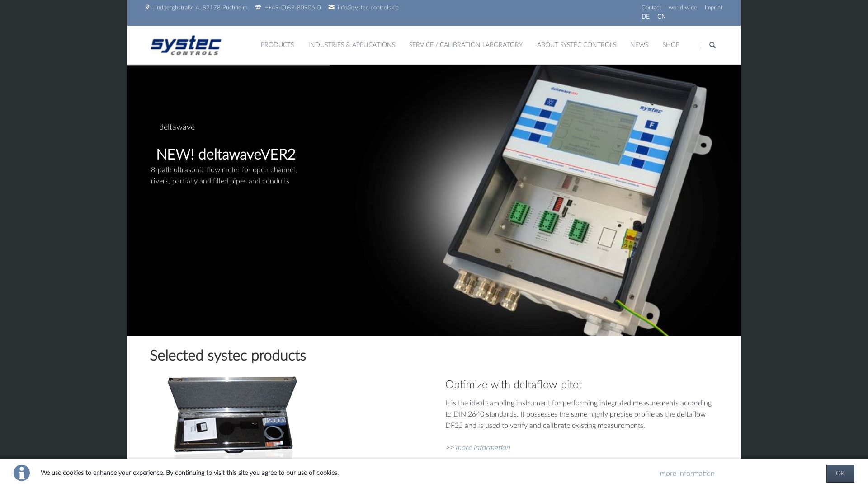This screenshot has height=488, width=868.
Task: Click the 8-path ultrasonic flow meter description
Action: click(x=224, y=176)
